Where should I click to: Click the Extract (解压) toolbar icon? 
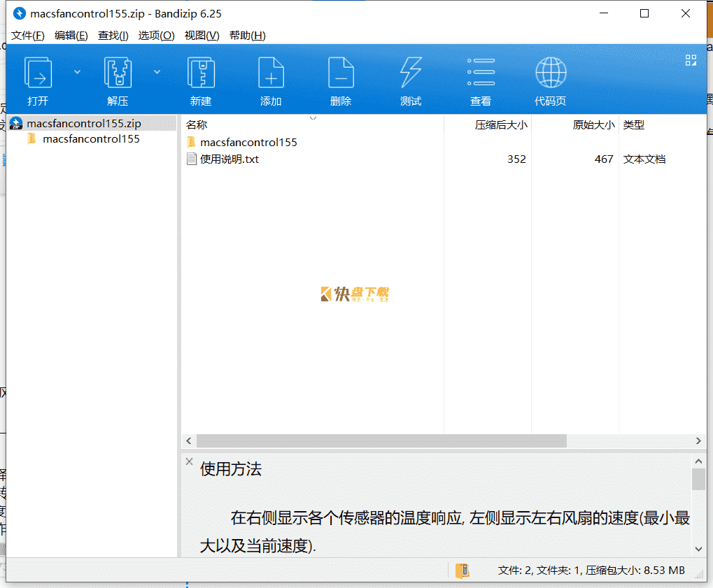(118, 73)
